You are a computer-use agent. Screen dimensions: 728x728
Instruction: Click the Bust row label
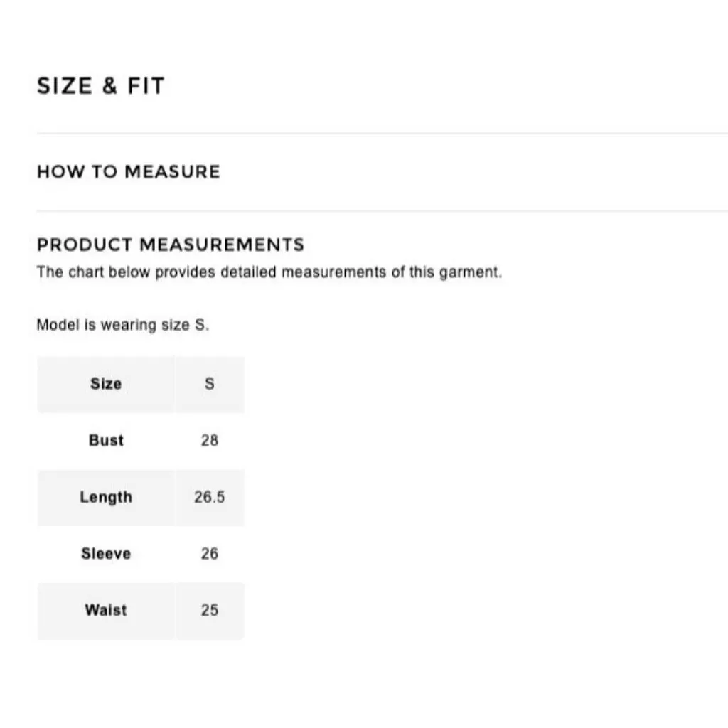(x=106, y=440)
